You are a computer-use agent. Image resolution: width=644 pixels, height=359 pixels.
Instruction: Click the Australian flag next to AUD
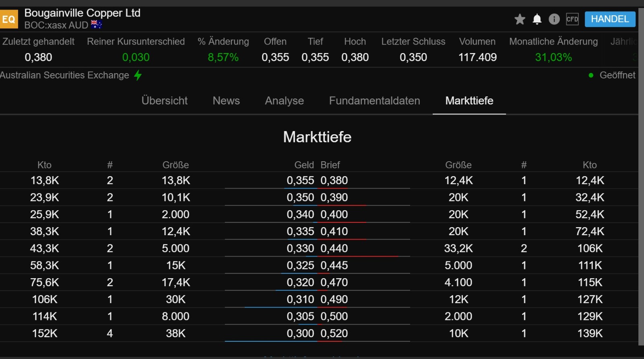(x=96, y=25)
